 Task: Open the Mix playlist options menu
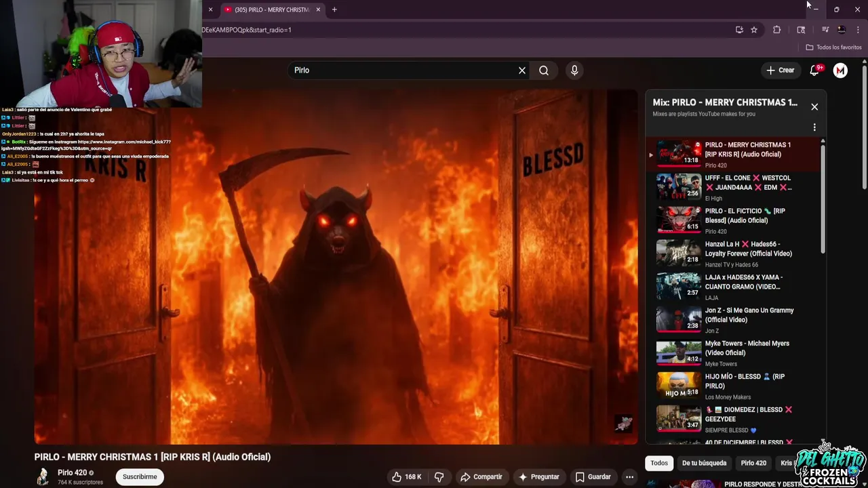(814, 127)
